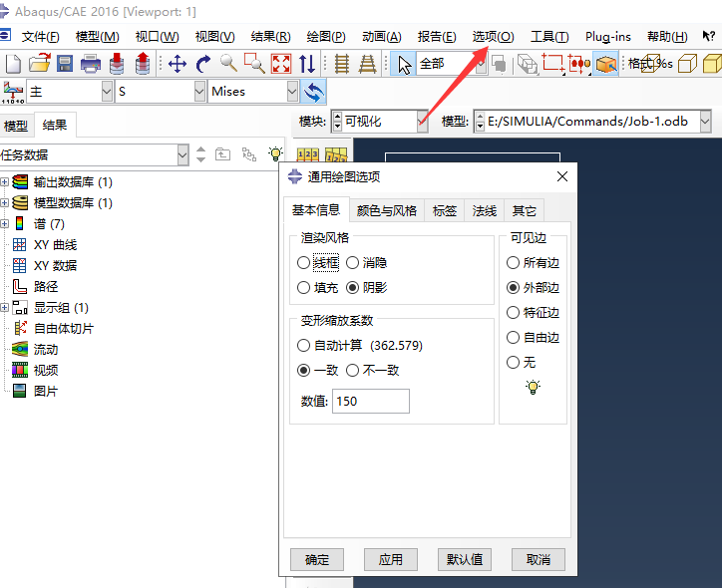Switch to the 模型 tree tab
The image size is (722, 588).
click(16, 126)
